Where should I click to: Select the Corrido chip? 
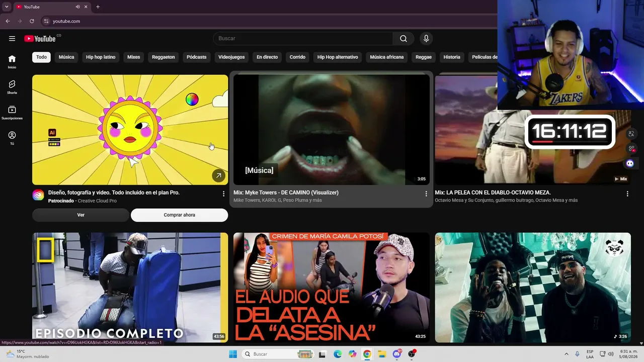(x=297, y=57)
